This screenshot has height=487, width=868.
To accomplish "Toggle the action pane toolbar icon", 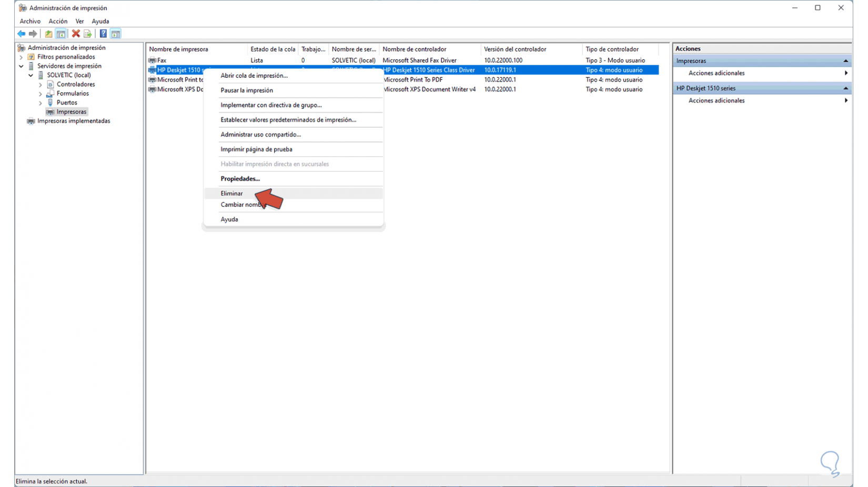I will 116,34.
